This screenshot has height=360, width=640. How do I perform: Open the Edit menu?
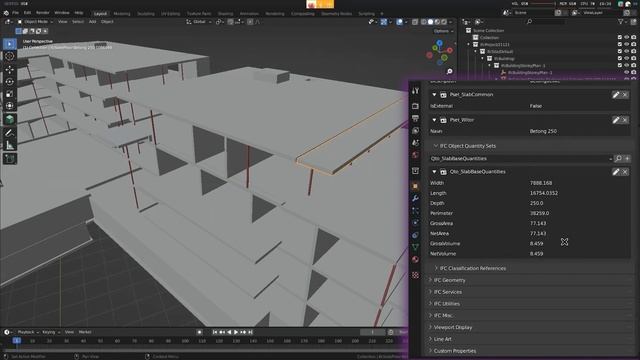coord(27,13)
